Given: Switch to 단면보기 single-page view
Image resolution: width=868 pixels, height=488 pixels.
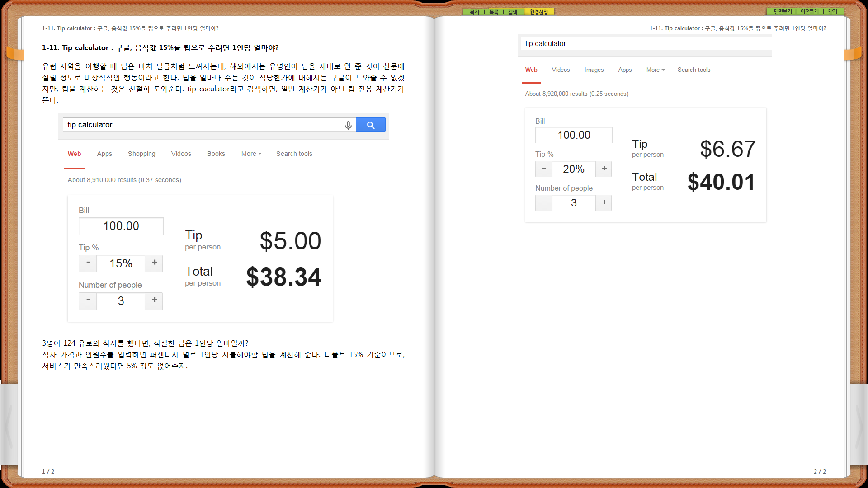Looking at the screenshot, I should (783, 12).
